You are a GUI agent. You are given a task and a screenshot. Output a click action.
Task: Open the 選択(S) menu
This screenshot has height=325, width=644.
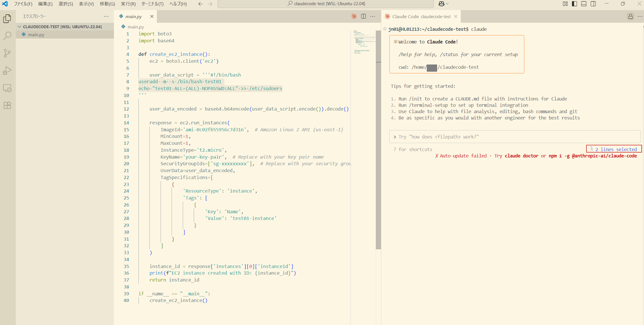pos(66,4)
